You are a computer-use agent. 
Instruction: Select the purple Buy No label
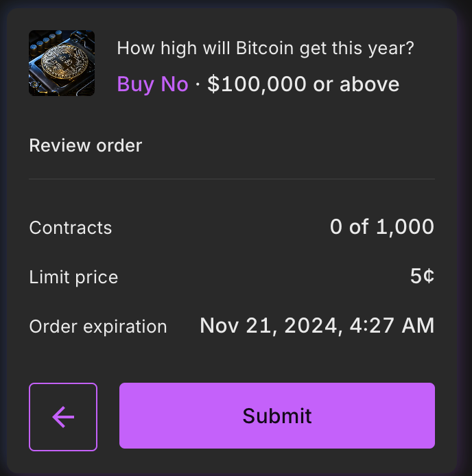pyautogui.click(x=153, y=84)
